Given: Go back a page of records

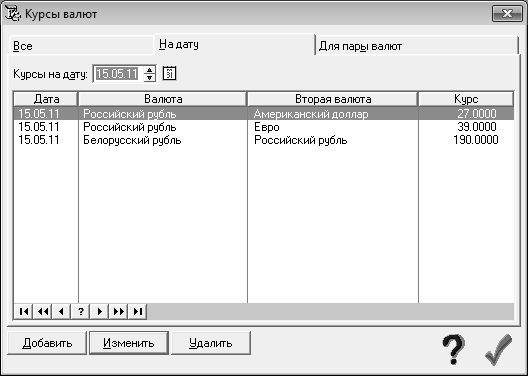Looking at the screenshot, I should 42,311.
